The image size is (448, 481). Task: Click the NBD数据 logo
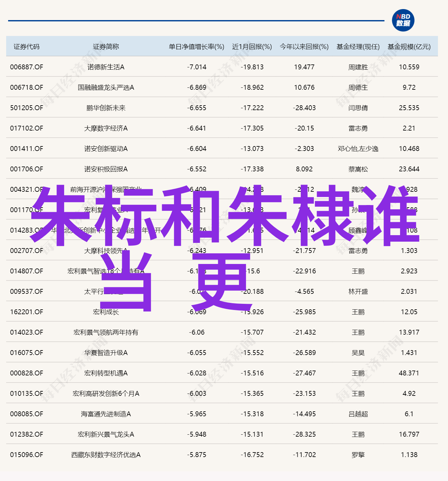coord(403,20)
